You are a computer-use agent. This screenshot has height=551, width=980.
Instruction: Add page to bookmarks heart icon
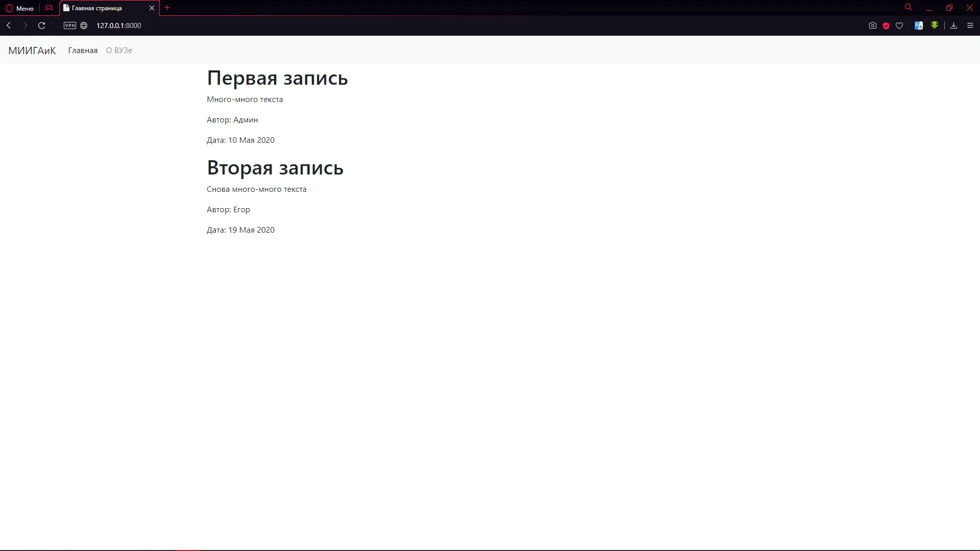pyautogui.click(x=899, y=26)
